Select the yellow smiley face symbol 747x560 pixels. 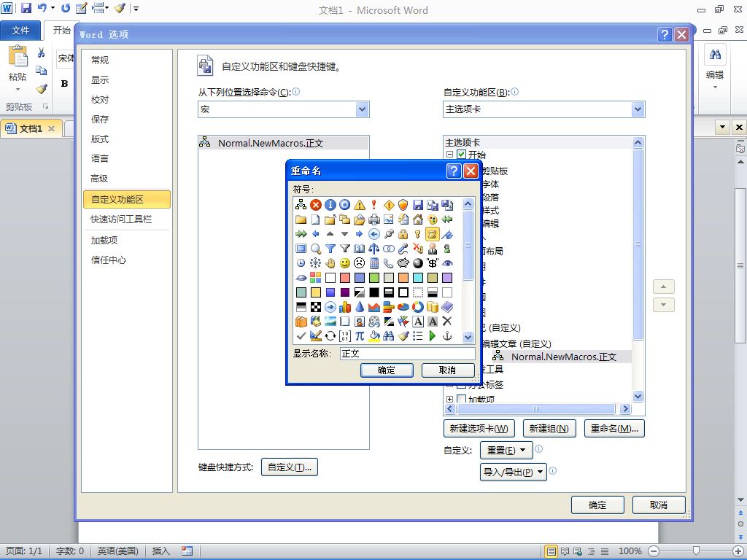pos(345,263)
